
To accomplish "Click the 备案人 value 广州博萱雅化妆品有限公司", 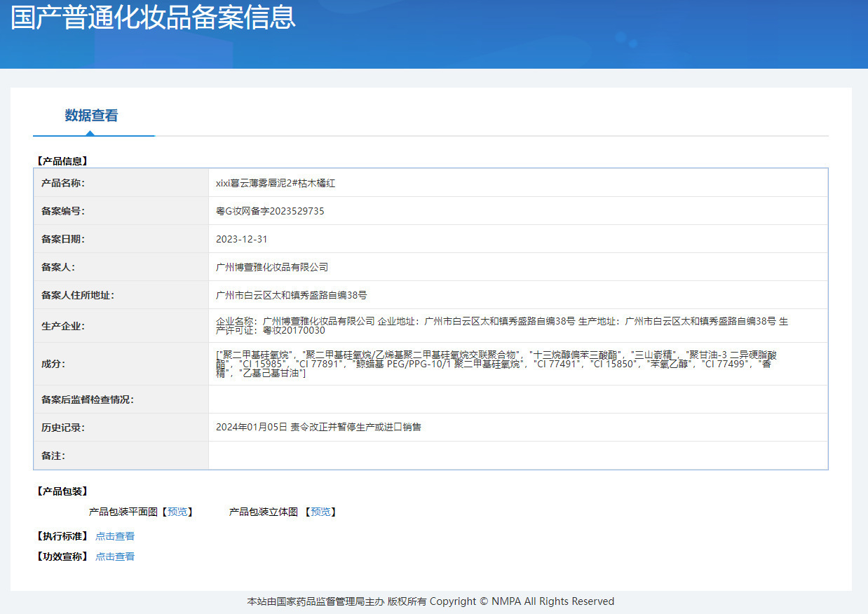I will point(272,267).
